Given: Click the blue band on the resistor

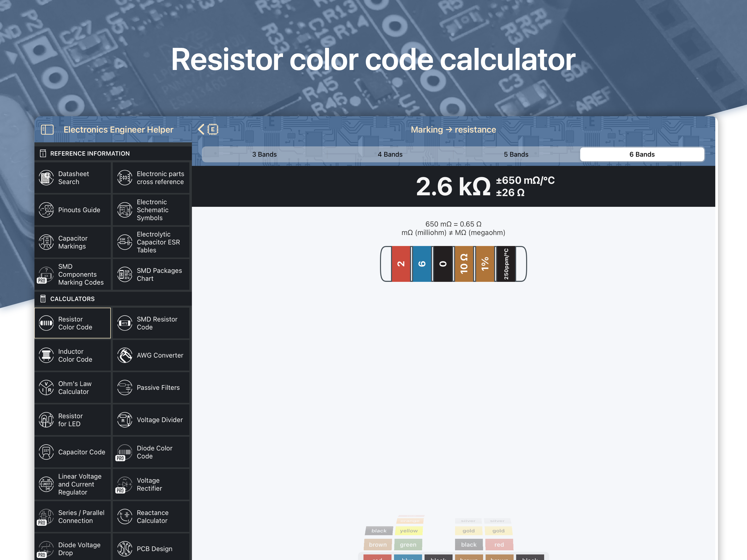Looking at the screenshot, I should pos(422,264).
